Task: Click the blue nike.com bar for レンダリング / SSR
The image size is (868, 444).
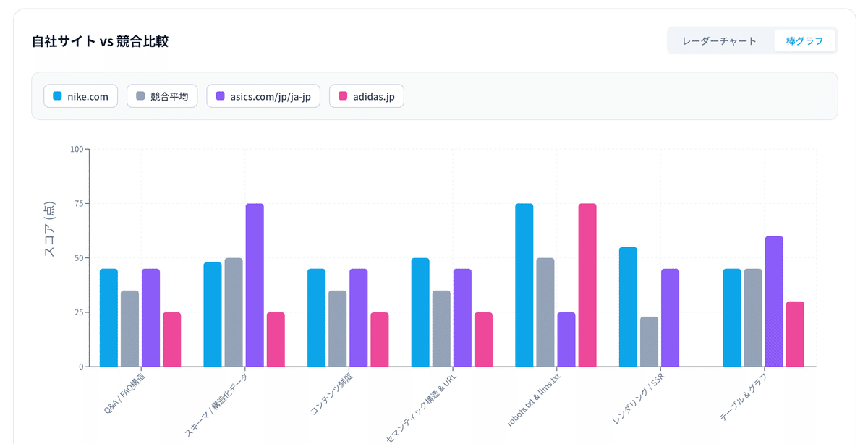Action: [628, 307]
